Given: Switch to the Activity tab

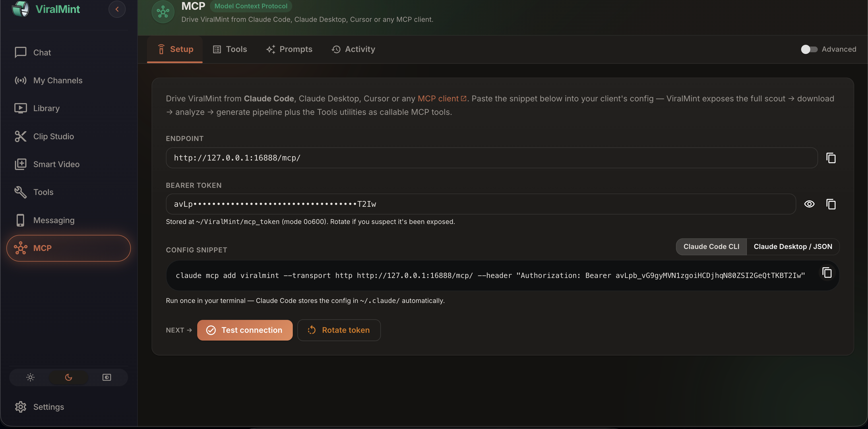Looking at the screenshot, I should 353,50.
